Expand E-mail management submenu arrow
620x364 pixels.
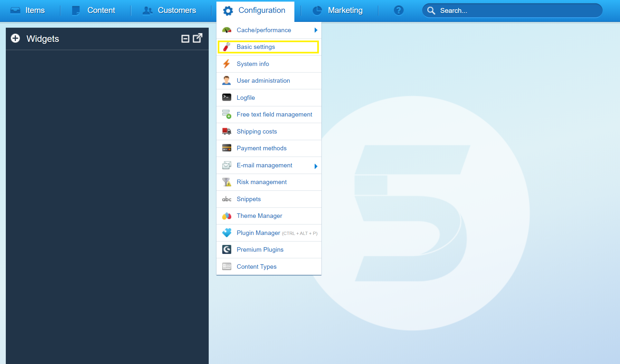[316, 166]
